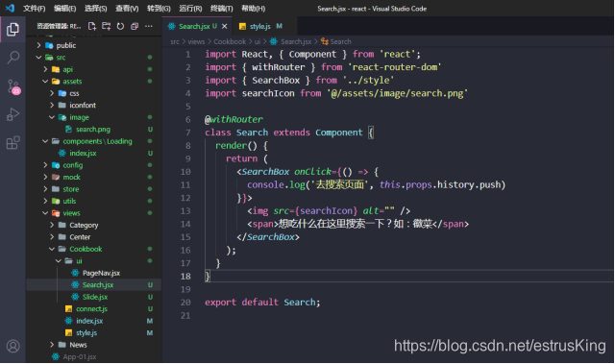Open the Search view in activity bar
Screen dimensions: 615x364
[12, 58]
